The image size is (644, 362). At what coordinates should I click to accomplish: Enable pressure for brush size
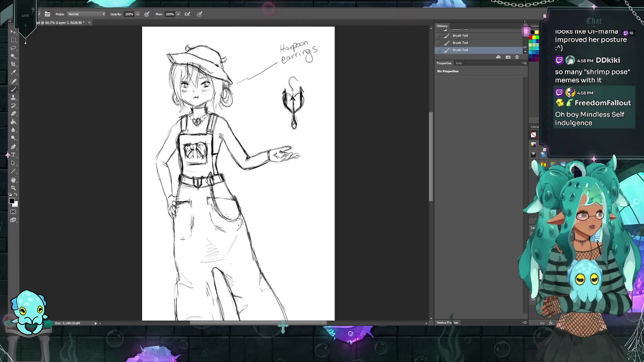pos(200,14)
